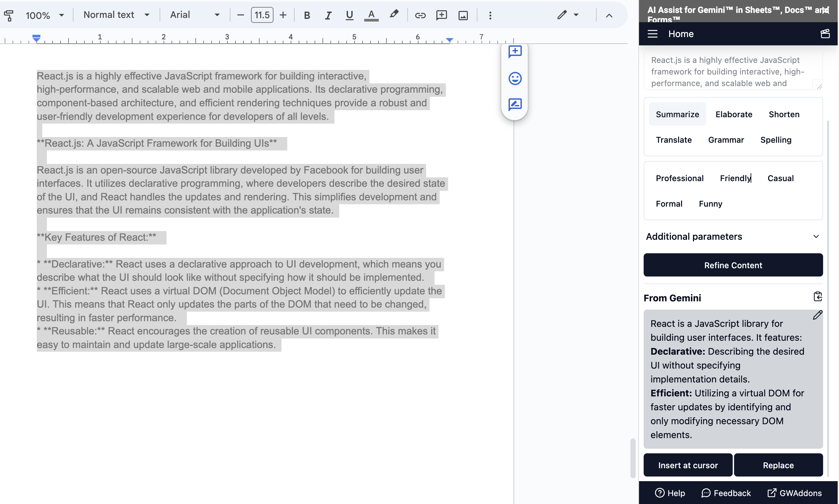Open the highlight color picker
839x504 pixels.
click(394, 15)
